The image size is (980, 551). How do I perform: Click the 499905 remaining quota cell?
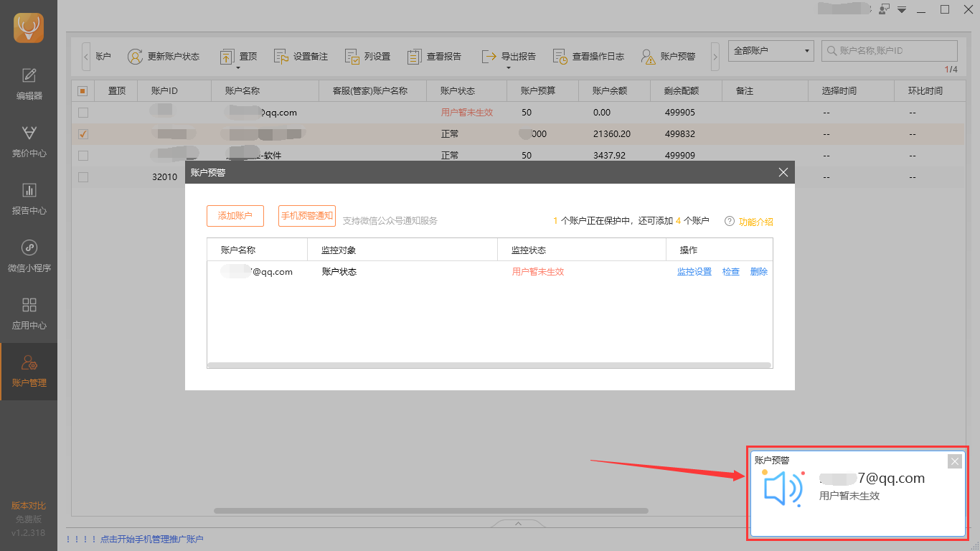click(680, 113)
